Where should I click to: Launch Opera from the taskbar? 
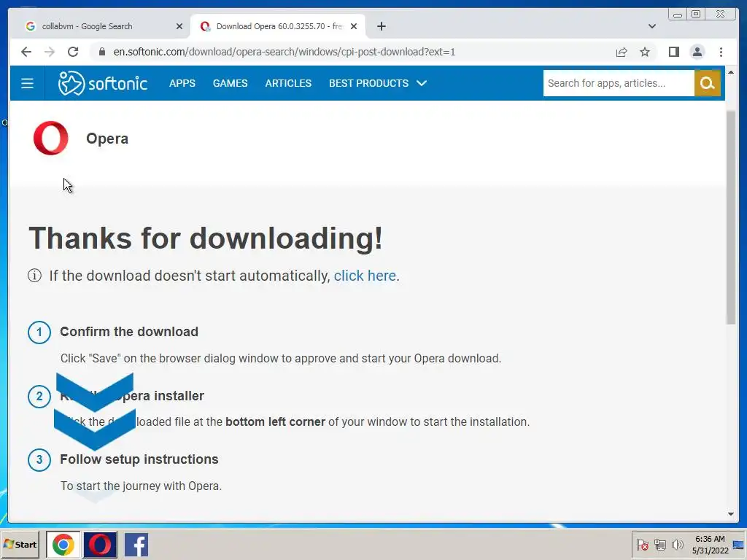(100, 545)
